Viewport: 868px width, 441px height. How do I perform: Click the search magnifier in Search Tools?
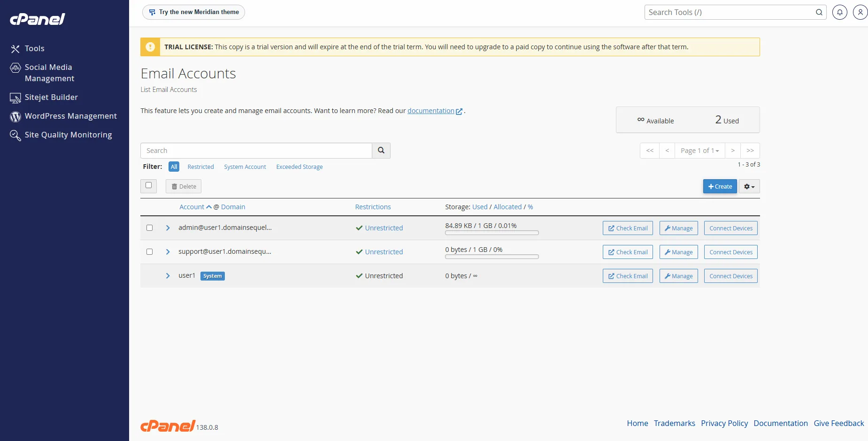point(819,12)
